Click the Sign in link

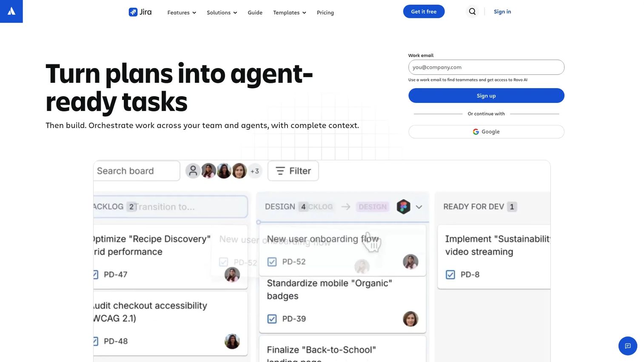click(502, 11)
